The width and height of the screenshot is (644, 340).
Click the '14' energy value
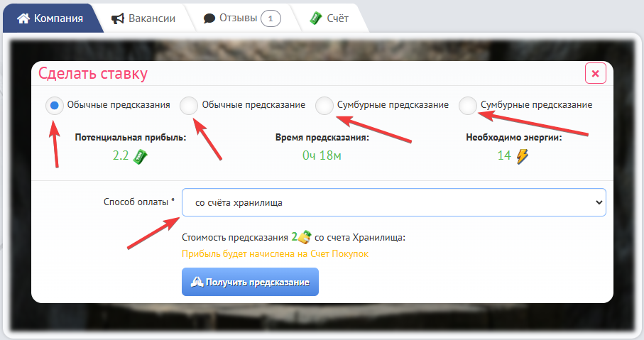(x=504, y=155)
